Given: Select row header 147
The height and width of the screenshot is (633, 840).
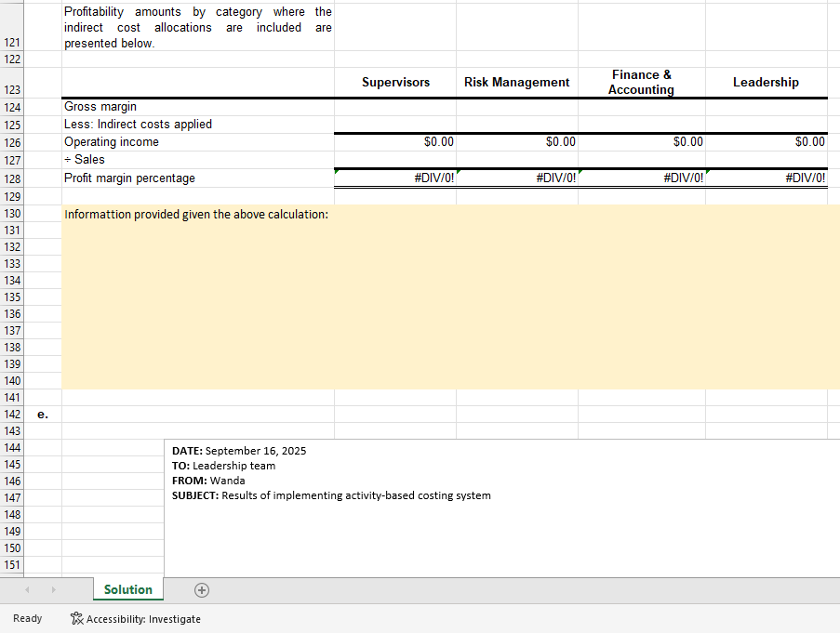Looking at the screenshot, I should coord(12,497).
